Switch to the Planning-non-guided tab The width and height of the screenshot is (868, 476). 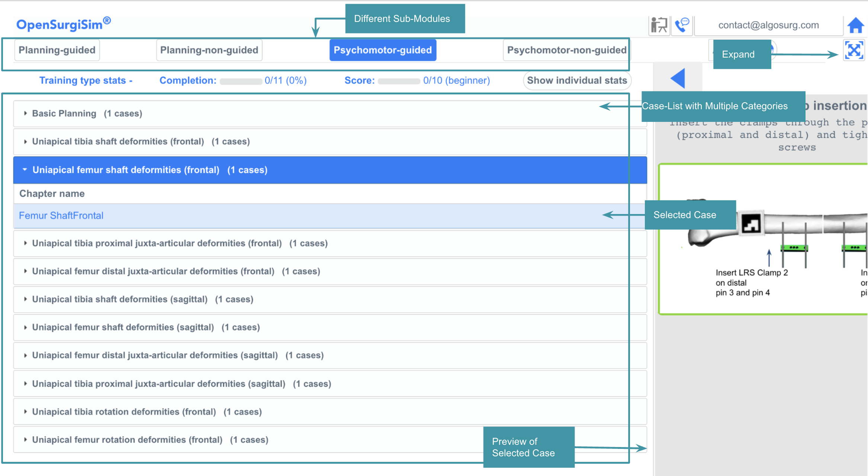209,50
